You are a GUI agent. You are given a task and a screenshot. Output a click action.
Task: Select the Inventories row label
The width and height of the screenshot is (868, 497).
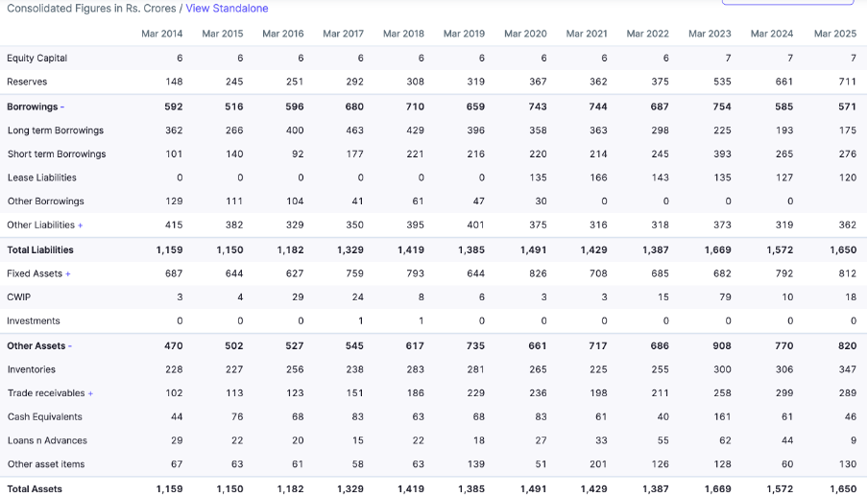click(x=32, y=369)
